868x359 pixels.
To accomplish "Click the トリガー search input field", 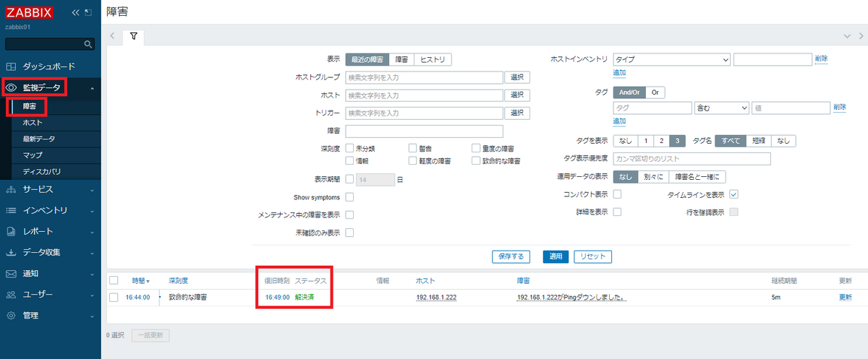I will click(x=424, y=113).
